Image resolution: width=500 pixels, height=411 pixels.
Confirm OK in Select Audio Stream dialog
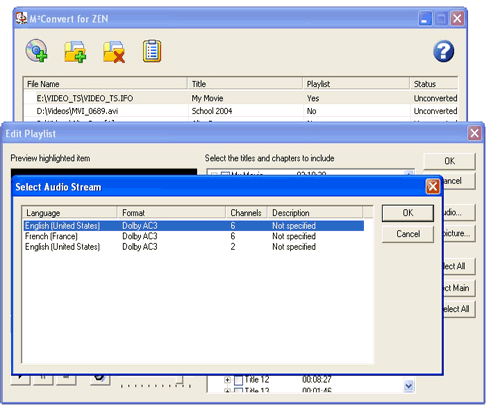click(408, 213)
